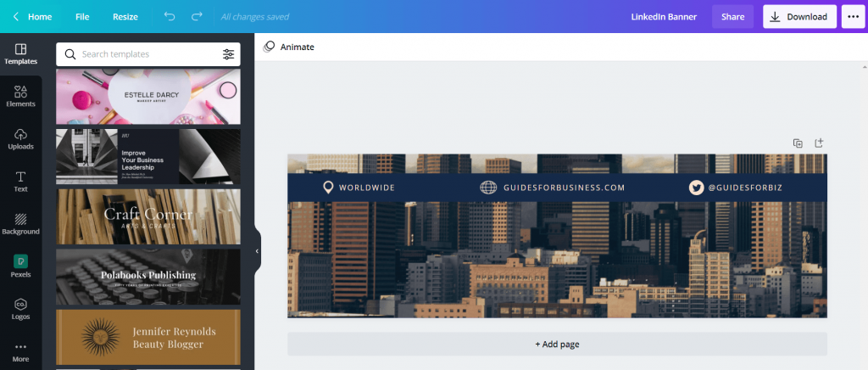The width and height of the screenshot is (868, 370).
Task: Open the Elements panel in sidebar
Action: point(20,96)
